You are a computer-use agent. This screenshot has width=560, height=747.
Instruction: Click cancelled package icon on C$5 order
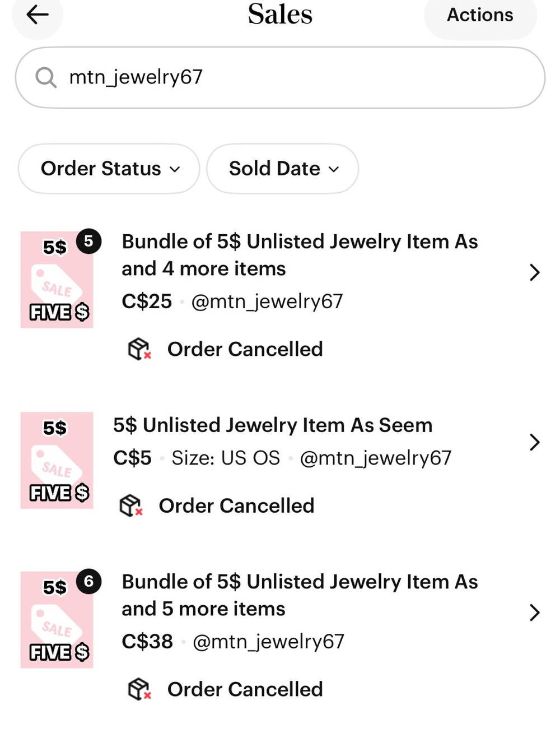tap(131, 505)
